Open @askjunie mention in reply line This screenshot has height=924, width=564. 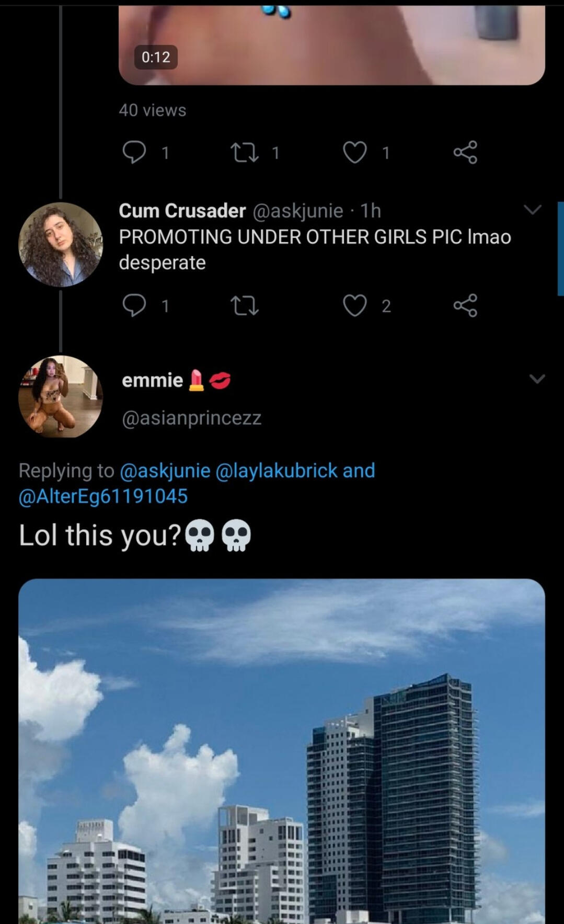(x=165, y=471)
